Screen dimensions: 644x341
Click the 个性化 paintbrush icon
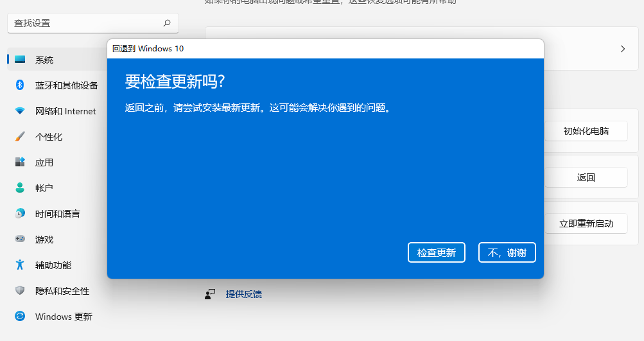tap(20, 136)
